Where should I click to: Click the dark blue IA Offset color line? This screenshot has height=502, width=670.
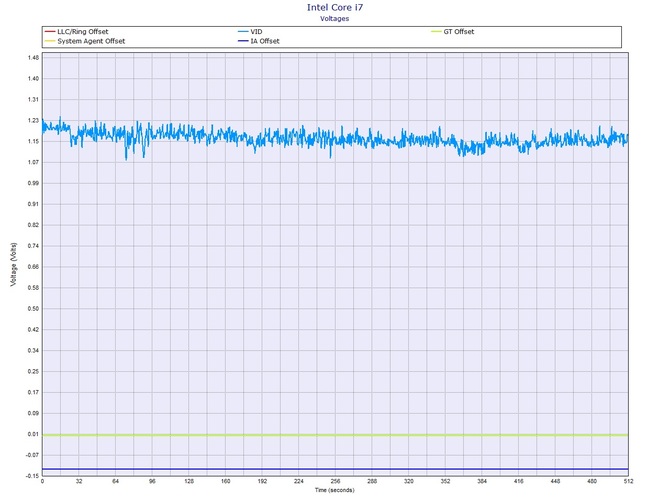(x=243, y=41)
